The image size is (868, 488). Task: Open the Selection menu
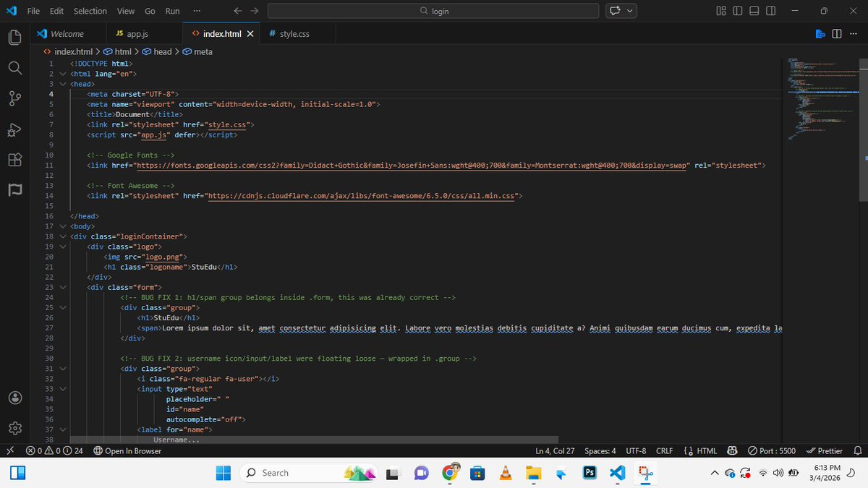90,11
